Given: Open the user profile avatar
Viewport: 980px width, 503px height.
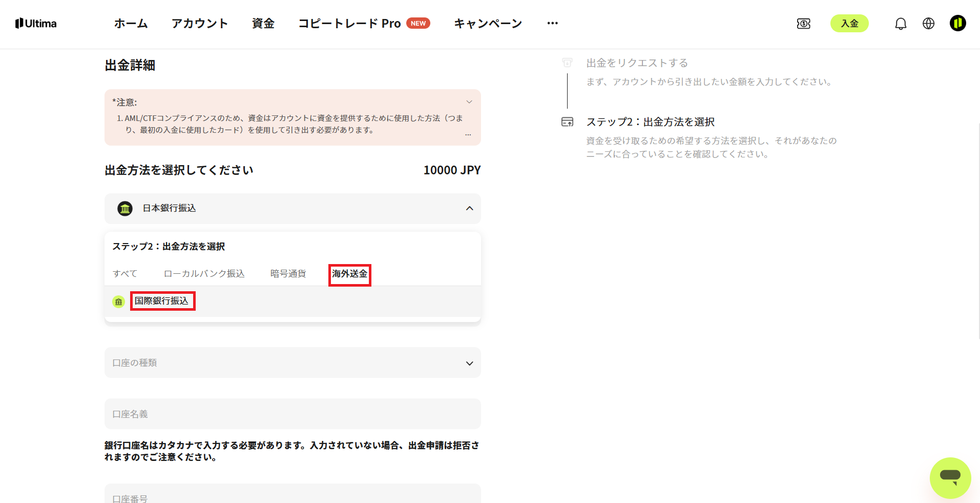Looking at the screenshot, I should pos(957,23).
